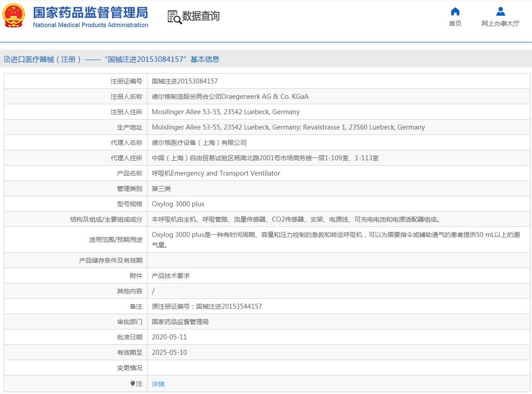
Task: Click the 批准日期 date 2020-05-11
Action: pyautogui.click(x=169, y=337)
